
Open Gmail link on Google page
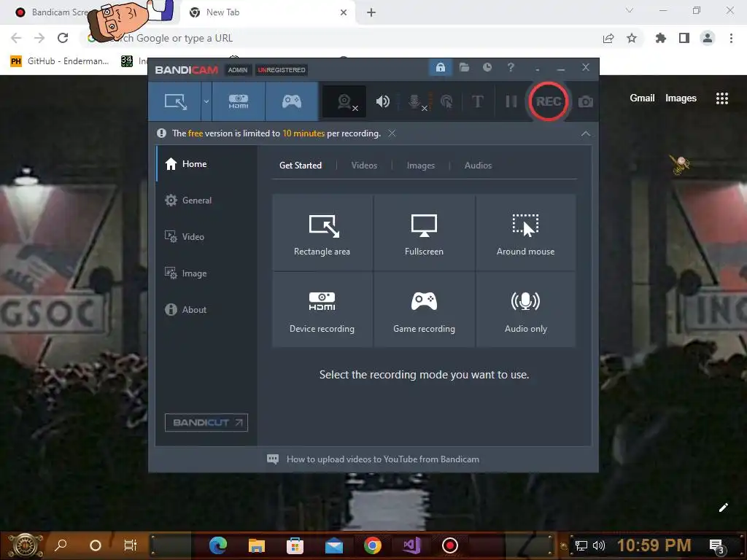point(642,98)
